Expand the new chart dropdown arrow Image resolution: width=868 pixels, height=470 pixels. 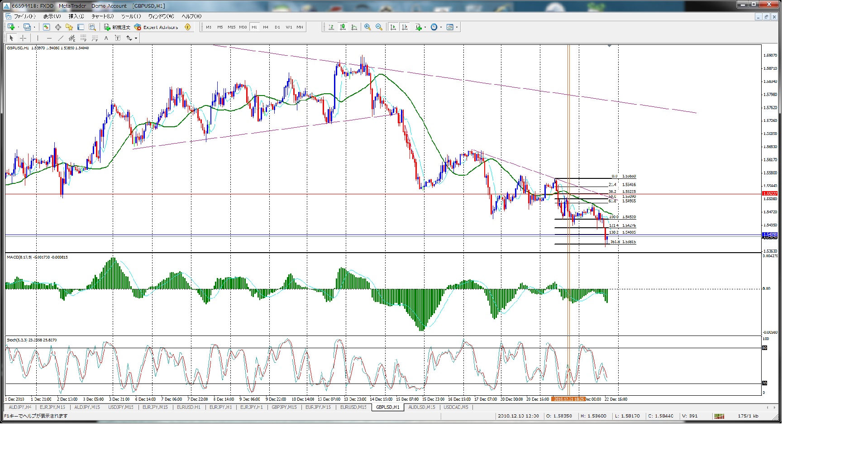pyautogui.click(x=18, y=27)
